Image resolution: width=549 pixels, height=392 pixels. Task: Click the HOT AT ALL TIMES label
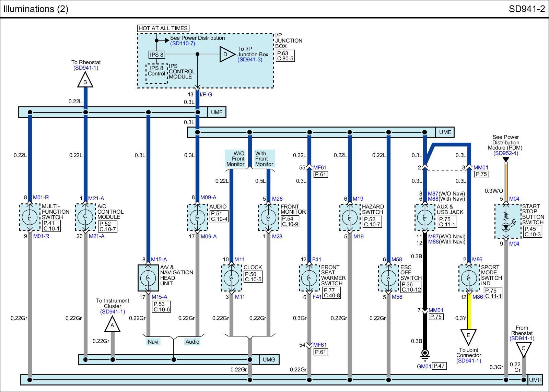tap(163, 28)
